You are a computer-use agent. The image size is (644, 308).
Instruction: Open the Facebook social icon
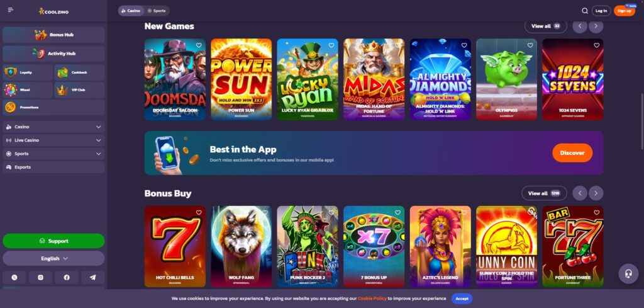[x=67, y=278]
